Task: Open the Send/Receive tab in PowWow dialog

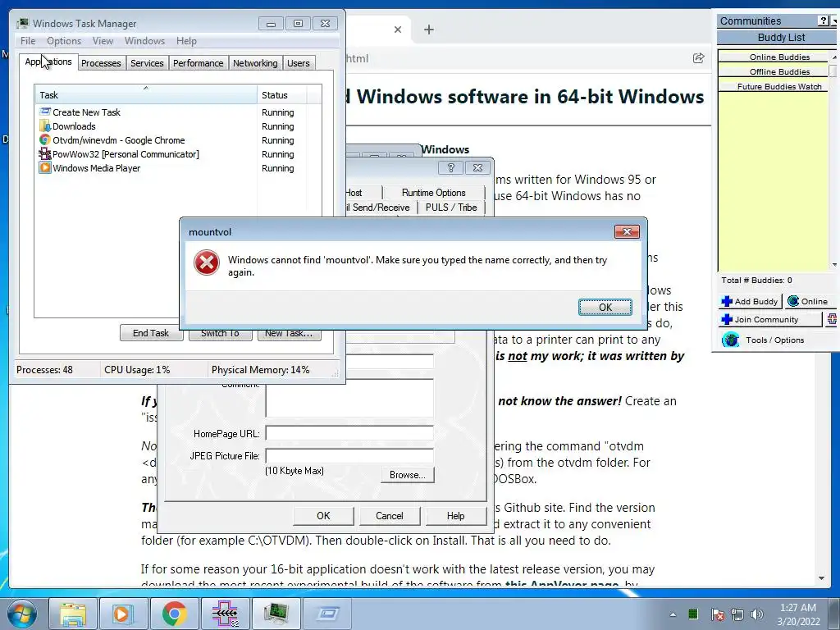Action: coord(381,208)
